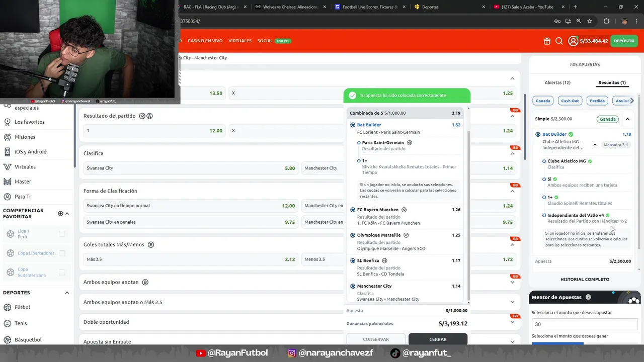
Task: Expand the Ambos equipos anotan market
Action: click(x=512, y=282)
